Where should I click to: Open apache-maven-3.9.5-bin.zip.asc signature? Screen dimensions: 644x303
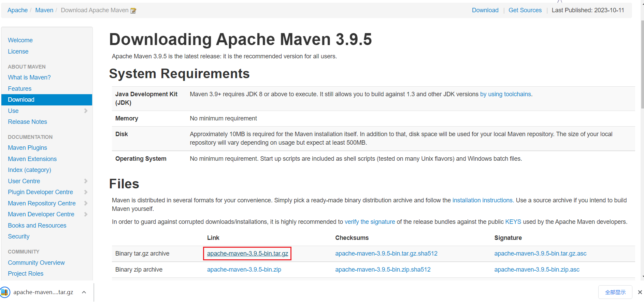point(537,270)
